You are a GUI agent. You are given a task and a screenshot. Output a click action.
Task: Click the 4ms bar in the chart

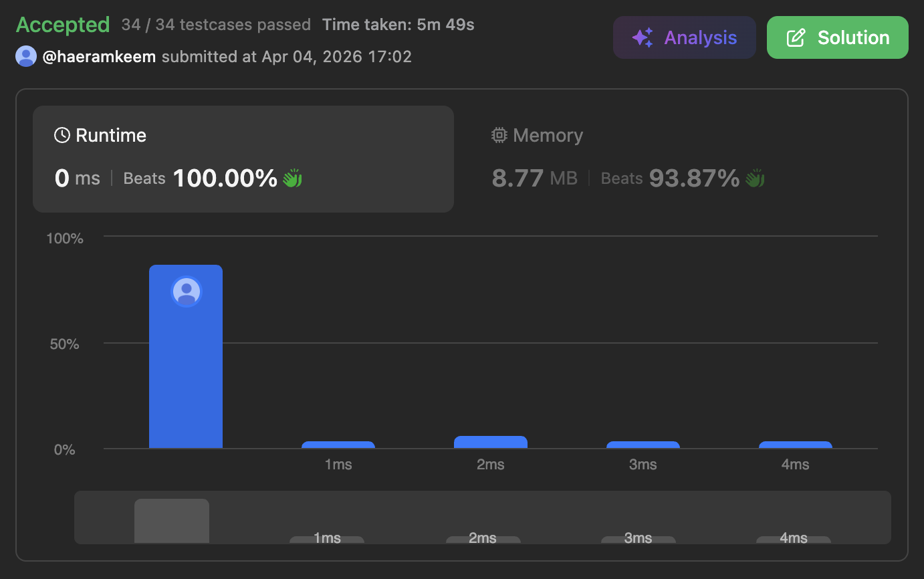(796, 445)
